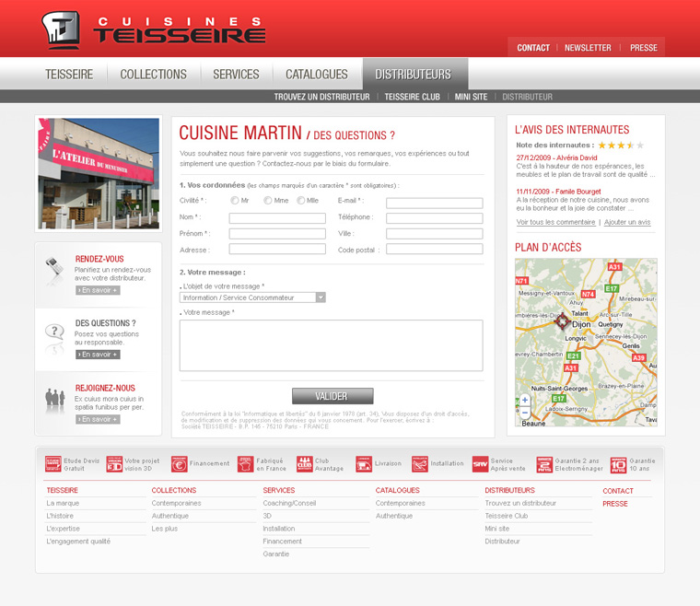Click the Installation icon

420,464
